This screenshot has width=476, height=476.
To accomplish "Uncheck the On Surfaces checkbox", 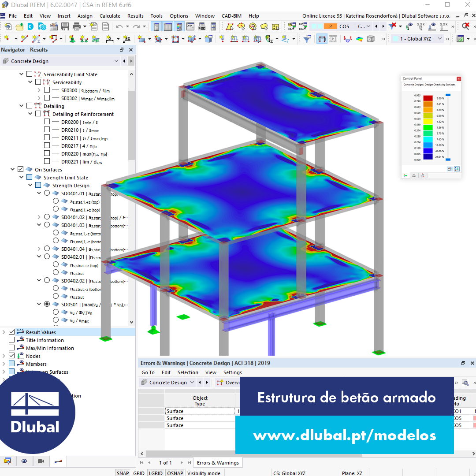I will point(20,169).
